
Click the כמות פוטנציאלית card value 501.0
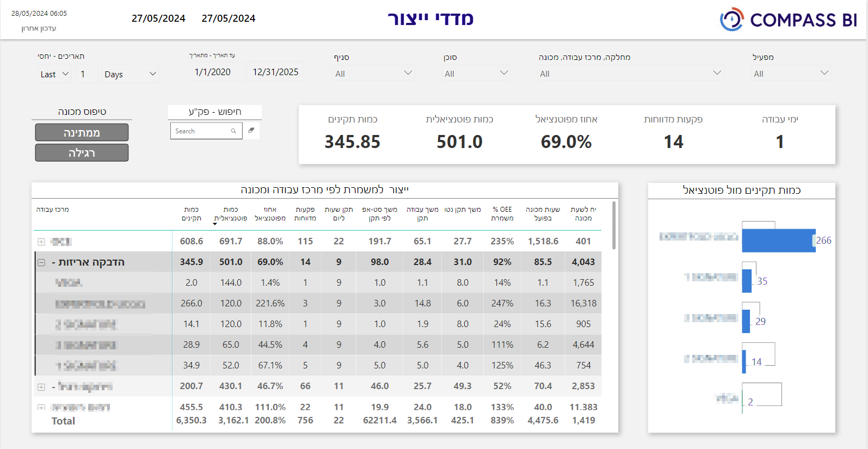point(459,142)
